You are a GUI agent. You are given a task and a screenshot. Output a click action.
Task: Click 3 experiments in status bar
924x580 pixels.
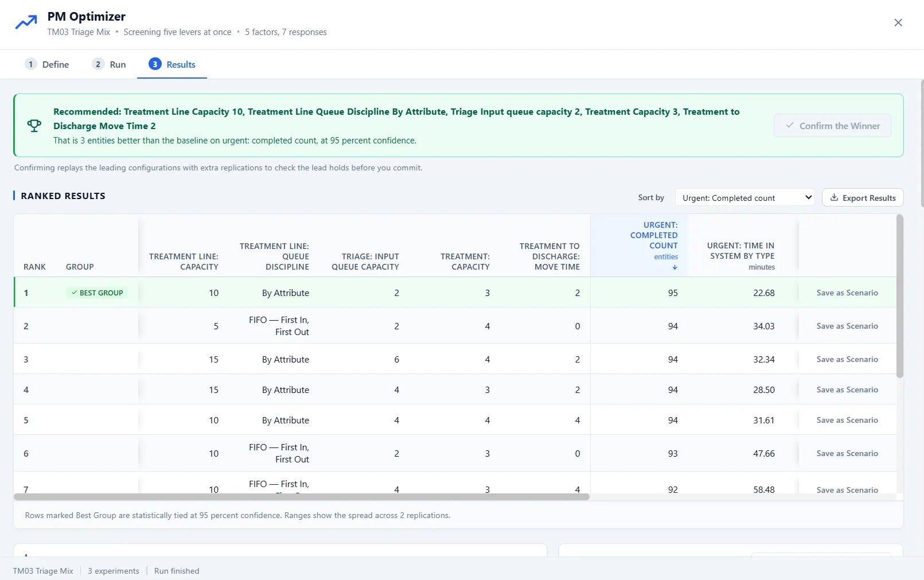pos(114,571)
